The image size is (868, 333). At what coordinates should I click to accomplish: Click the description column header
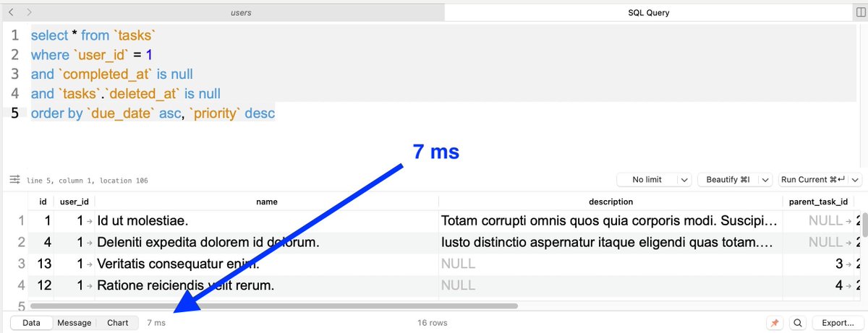click(x=610, y=202)
